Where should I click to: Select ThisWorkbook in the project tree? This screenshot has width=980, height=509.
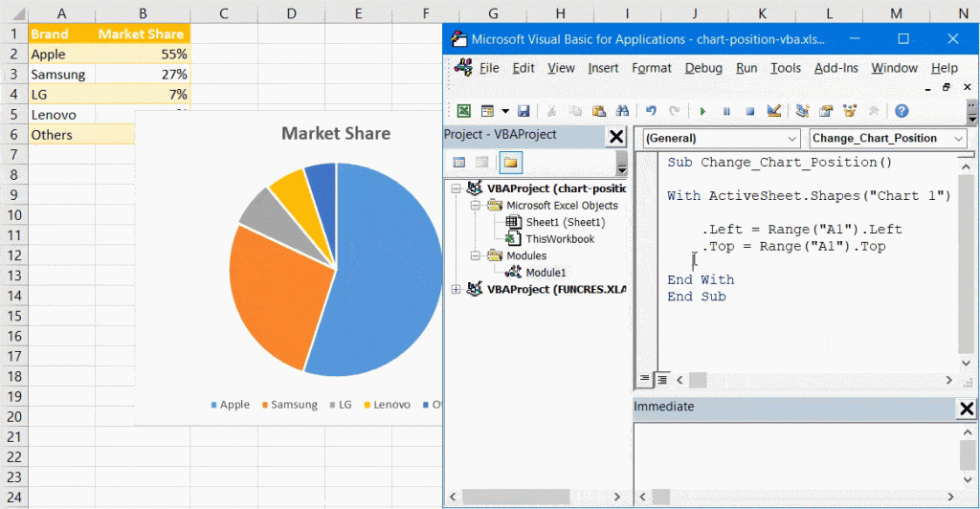[x=560, y=239]
